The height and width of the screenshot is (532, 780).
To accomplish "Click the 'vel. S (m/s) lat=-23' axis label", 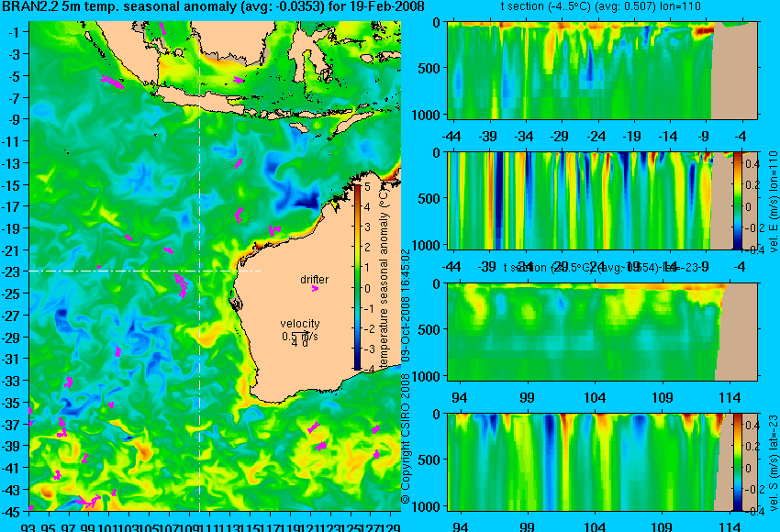I will coord(773,462).
